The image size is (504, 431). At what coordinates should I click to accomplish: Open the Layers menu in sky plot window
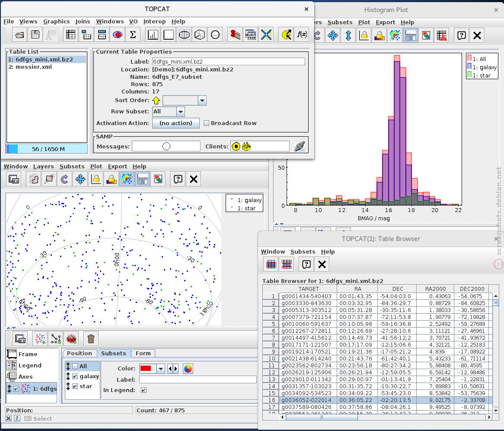pos(43,167)
